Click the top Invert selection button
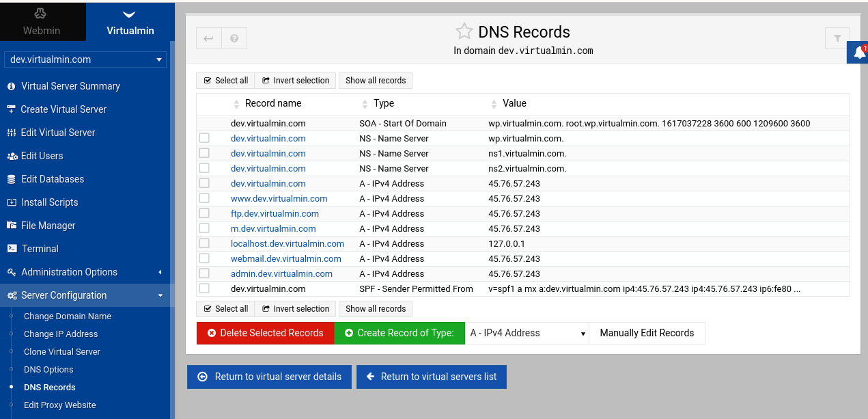 coord(296,81)
